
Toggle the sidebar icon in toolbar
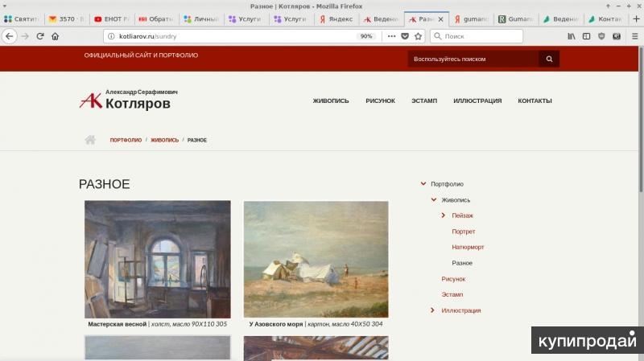(x=587, y=36)
